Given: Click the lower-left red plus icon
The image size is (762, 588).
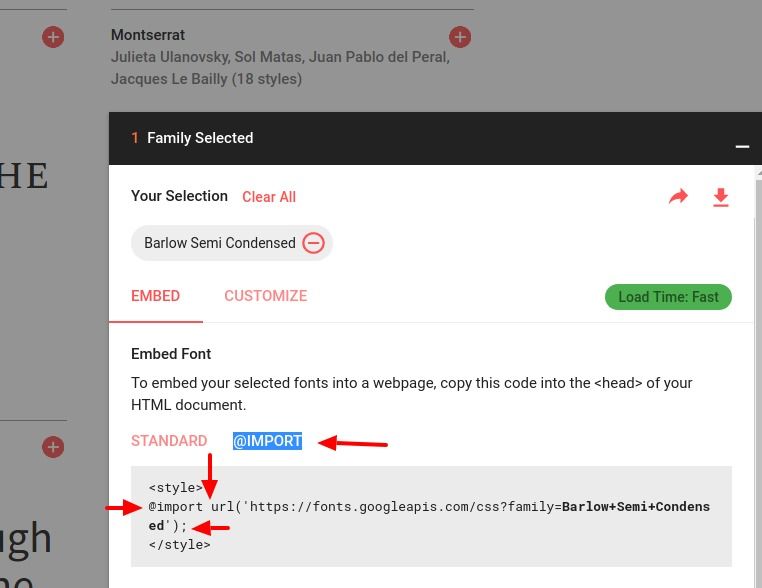Looking at the screenshot, I should (53, 447).
